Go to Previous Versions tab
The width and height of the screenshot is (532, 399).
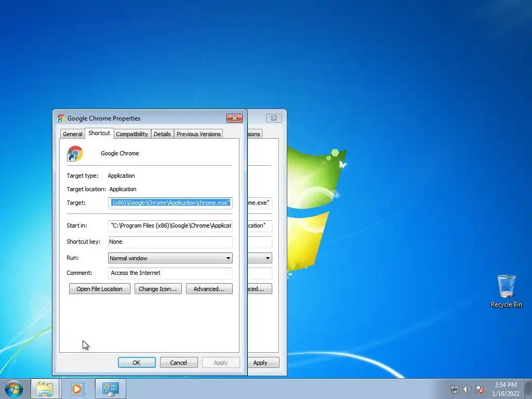198,134
